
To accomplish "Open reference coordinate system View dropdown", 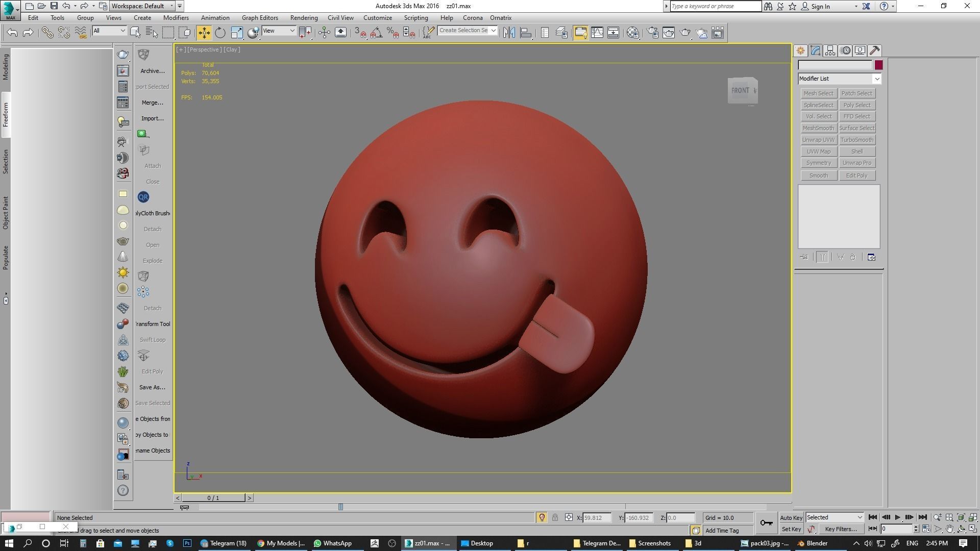I will coord(279,31).
